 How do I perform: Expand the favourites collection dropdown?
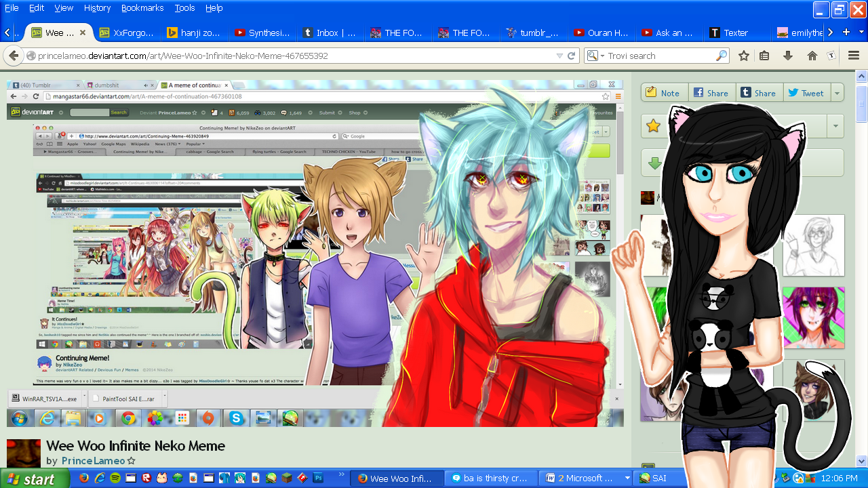835,126
